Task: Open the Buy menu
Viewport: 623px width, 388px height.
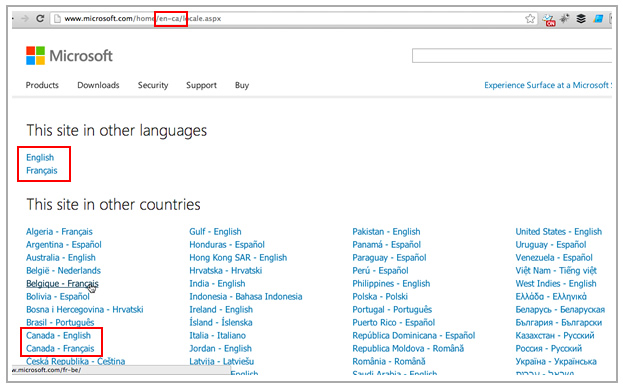Action: 242,85
